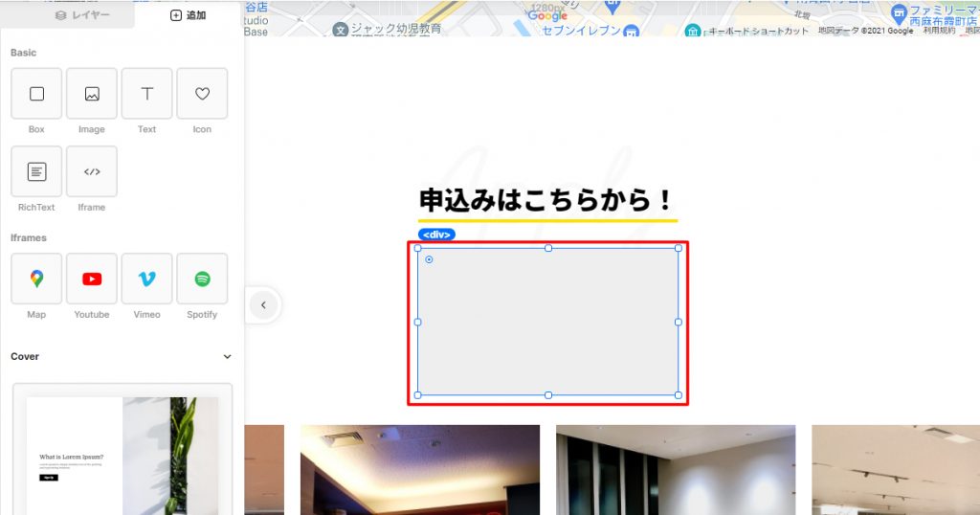980x515 pixels.
Task: Collapse the left sidebar panel arrow
Action: coord(263,305)
